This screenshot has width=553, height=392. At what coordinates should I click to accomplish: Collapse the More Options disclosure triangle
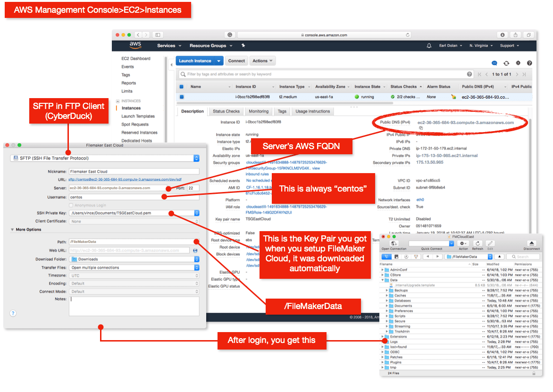[x=12, y=229]
